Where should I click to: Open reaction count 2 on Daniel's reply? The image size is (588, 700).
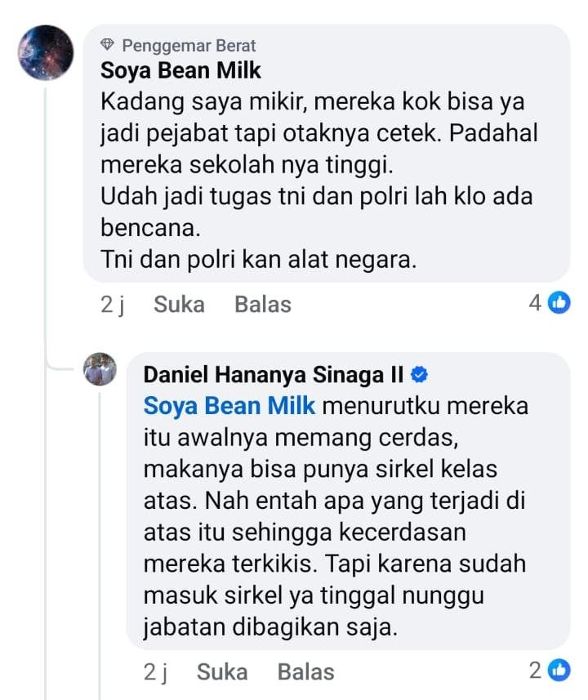pyautogui.click(x=535, y=671)
